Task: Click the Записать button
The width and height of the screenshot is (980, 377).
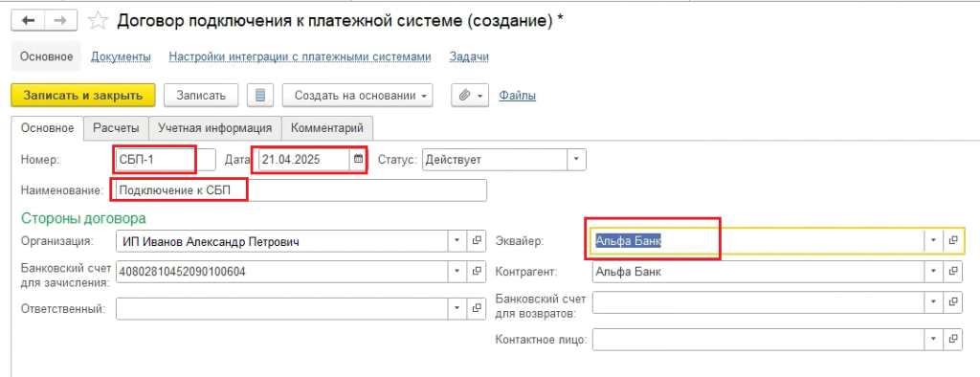Action: pos(200,96)
